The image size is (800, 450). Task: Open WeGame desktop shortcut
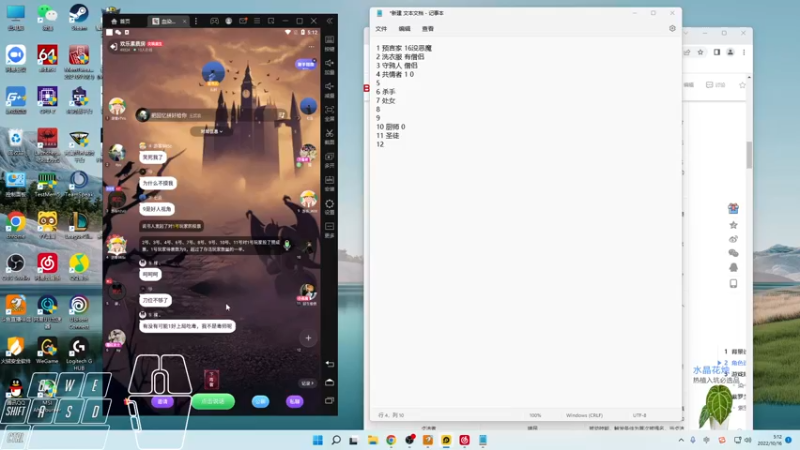point(47,350)
